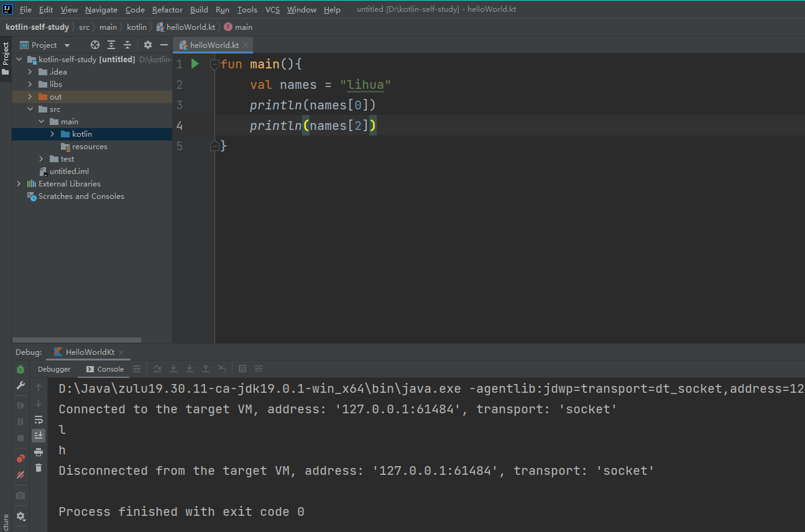
Task: Select the Console tab
Action: pyautogui.click(x=105, y=369)
